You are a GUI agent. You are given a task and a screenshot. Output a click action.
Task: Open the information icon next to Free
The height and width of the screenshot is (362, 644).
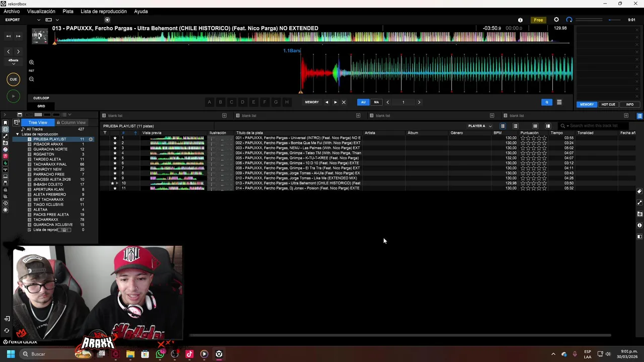520,20
